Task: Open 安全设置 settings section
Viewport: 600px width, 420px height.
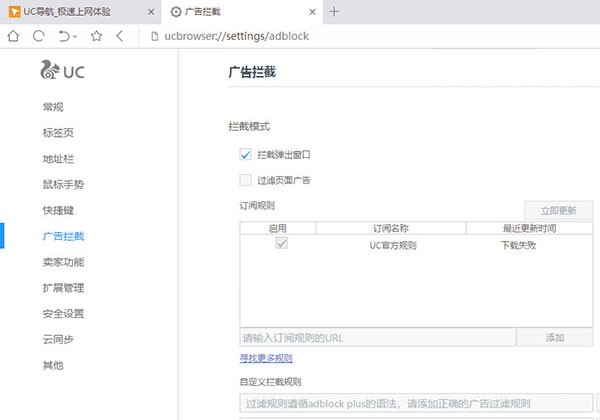Action: pos(63,313)
